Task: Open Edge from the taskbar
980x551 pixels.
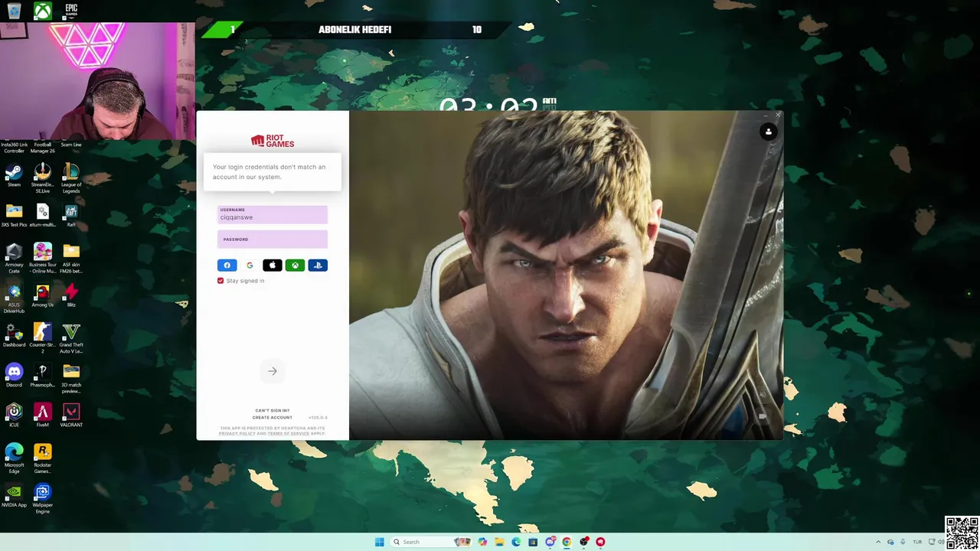Action: 515,542
